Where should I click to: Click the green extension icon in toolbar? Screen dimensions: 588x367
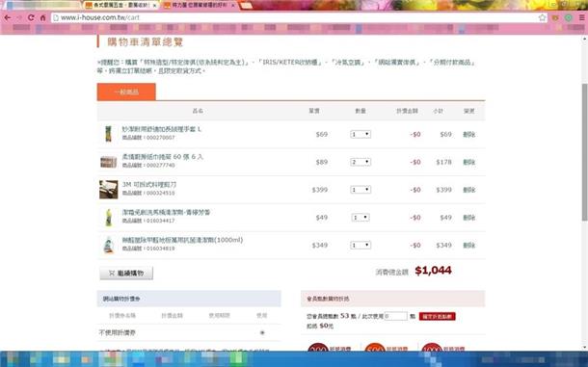[x=569, y=17]
